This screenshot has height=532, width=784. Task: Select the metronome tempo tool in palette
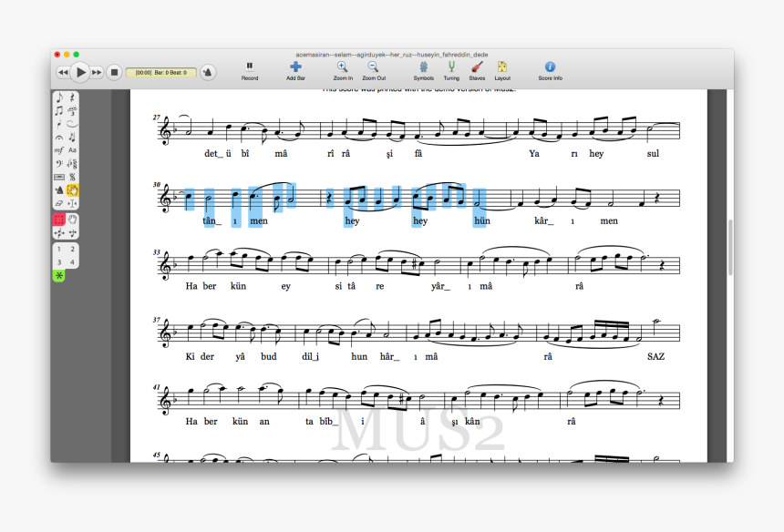coord(59,189)
